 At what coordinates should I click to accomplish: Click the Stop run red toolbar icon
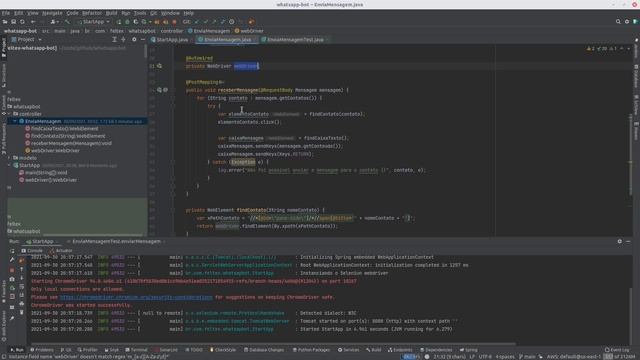tap(174, 22)
